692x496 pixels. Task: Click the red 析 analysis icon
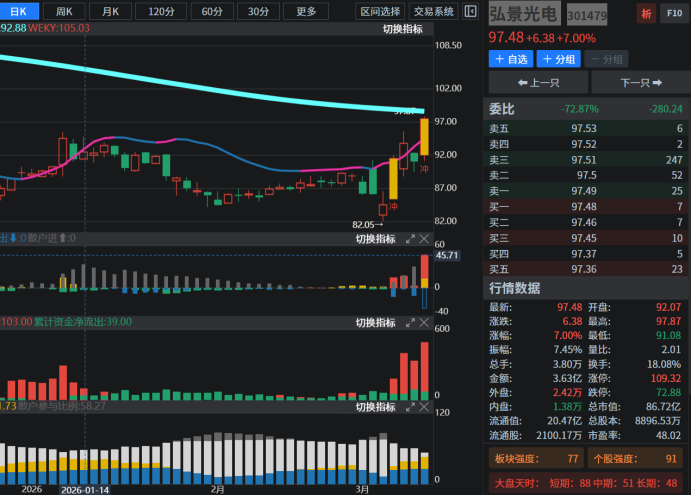click(646, 13)
